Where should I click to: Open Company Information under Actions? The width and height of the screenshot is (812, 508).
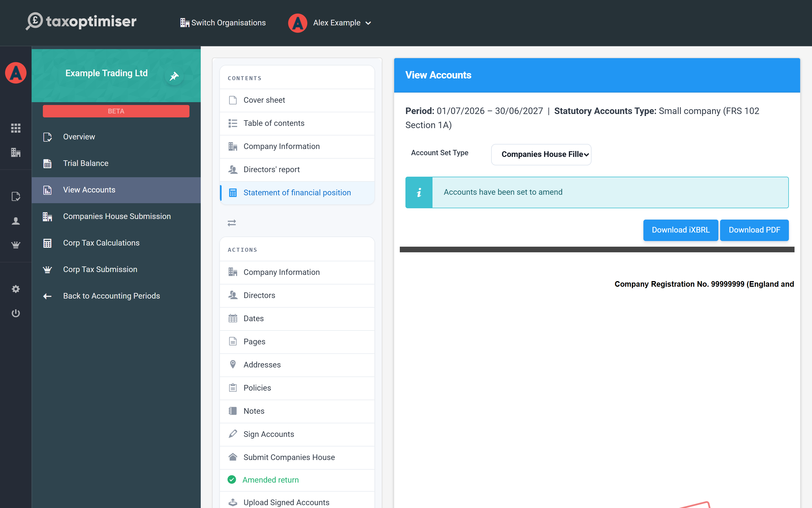coord(297,272)
